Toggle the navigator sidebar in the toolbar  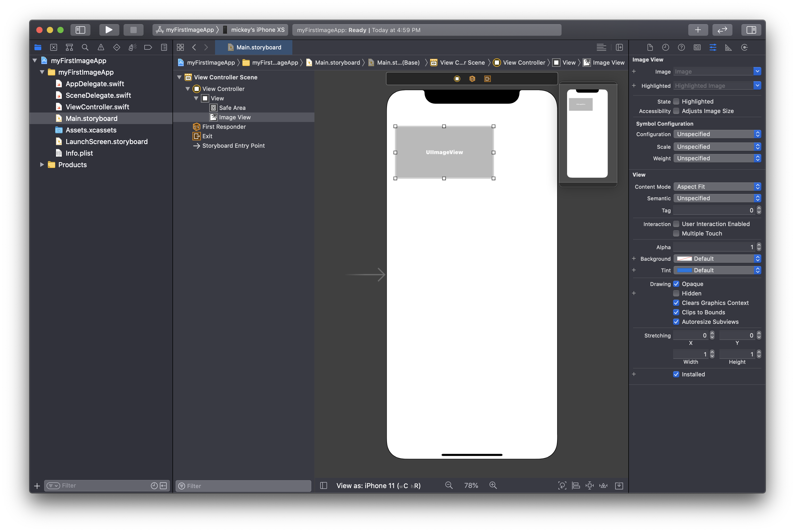pyautogui.click(x=80, y=30)
